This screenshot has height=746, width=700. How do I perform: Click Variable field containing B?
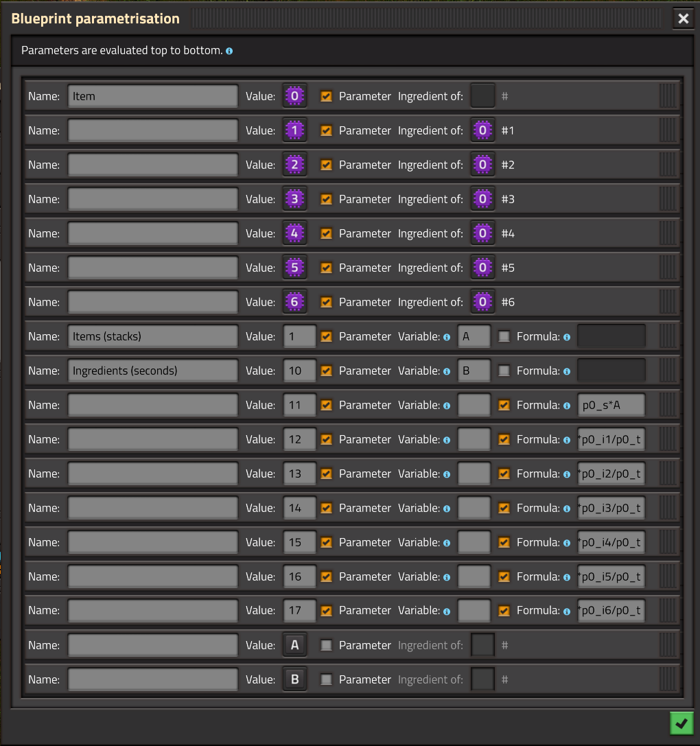(x=474, y=371)
